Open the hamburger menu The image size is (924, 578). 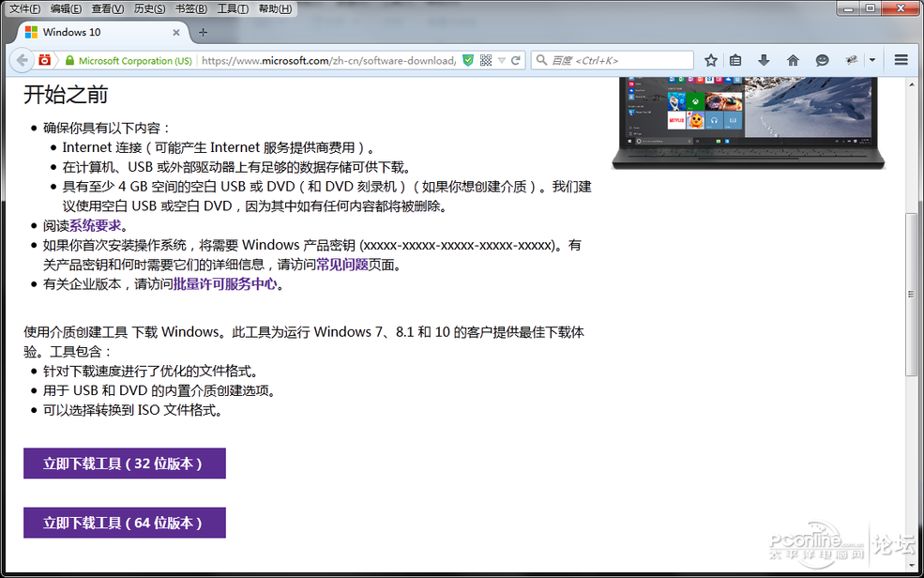click(x=901, y=60)
